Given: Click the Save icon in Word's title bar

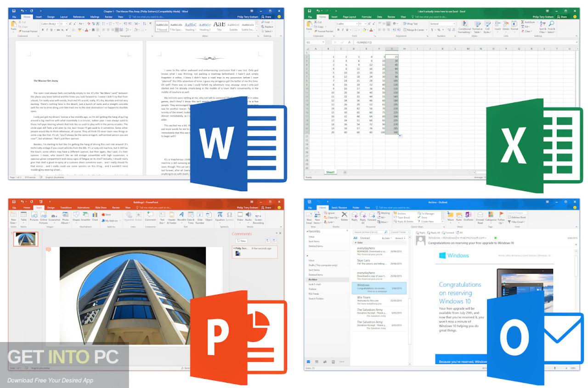Looking at the screenshot, I should click(x=14, y=11).
